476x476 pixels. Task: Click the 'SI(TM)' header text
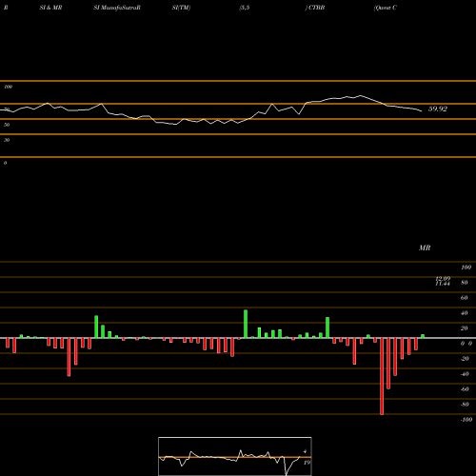pyautogui.click(x=181, y=8)
